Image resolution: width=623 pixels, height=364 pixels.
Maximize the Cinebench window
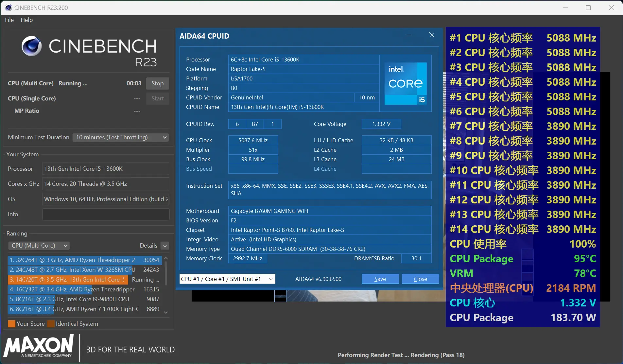pyautogui.click(x=588, y=8)
